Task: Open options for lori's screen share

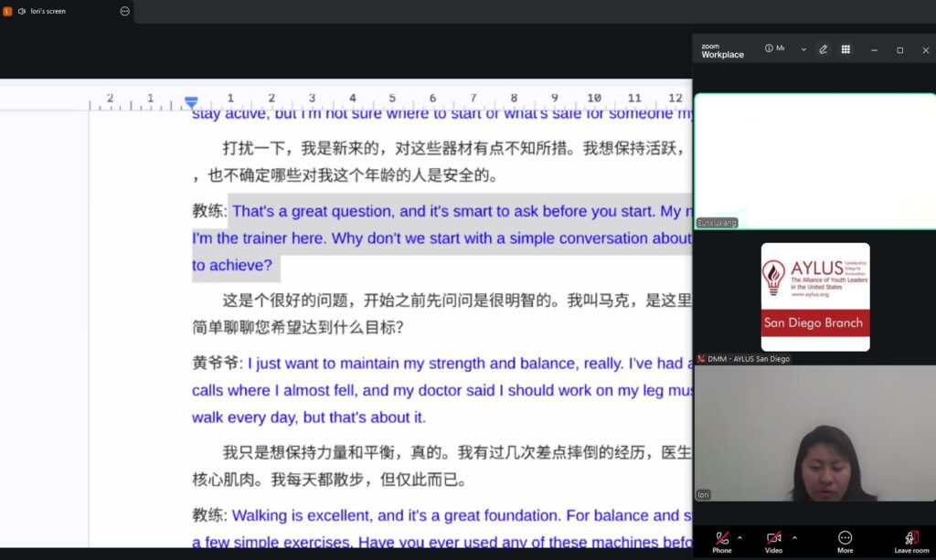Action: [x=124, y=11]
